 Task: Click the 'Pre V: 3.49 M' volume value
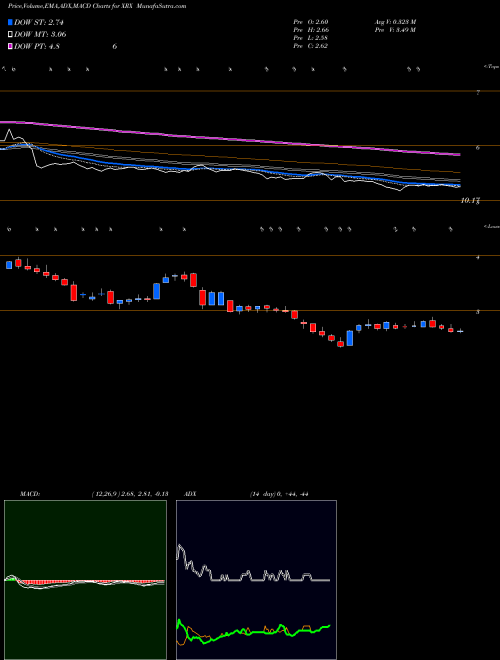[x=394, y=30]
